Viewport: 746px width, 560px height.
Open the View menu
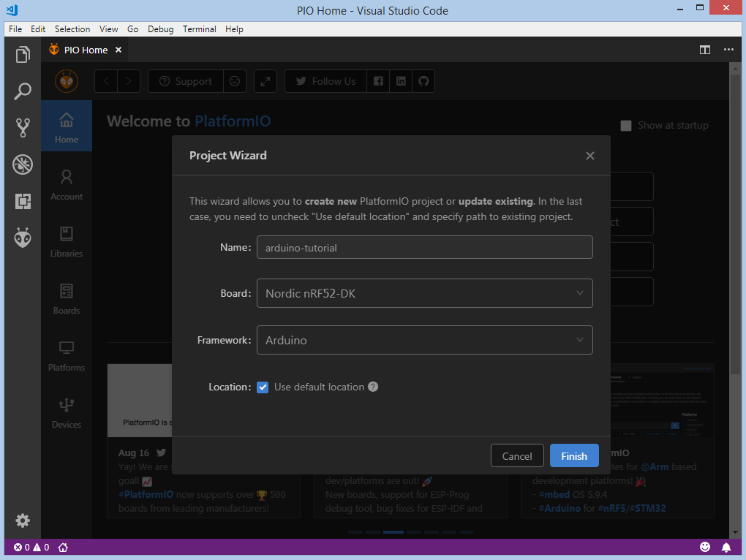point(108,29)
